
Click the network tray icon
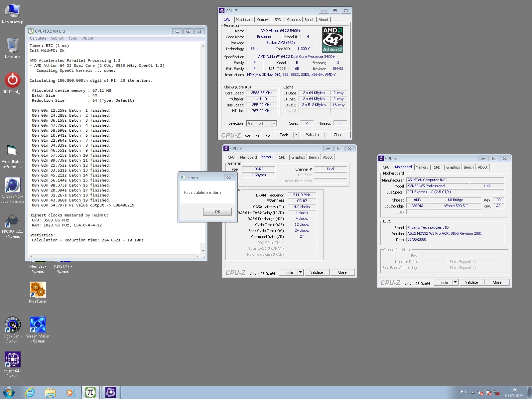497,393
